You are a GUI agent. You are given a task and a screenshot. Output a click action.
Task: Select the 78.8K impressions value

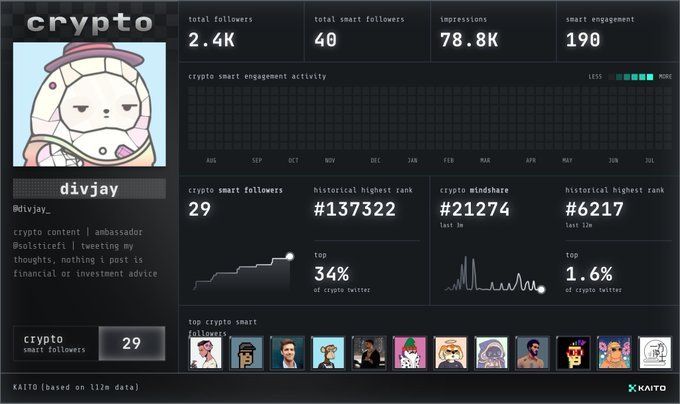[469, 40]
